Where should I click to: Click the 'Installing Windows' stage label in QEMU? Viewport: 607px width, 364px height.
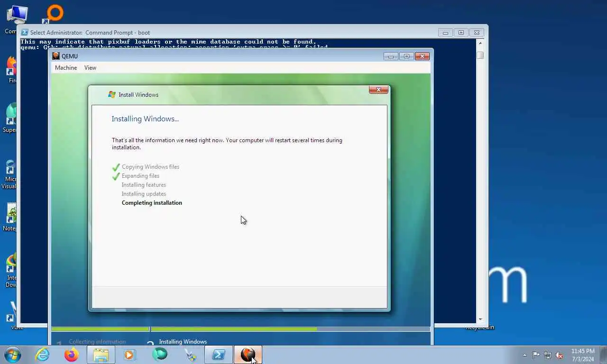pos(183,342)
